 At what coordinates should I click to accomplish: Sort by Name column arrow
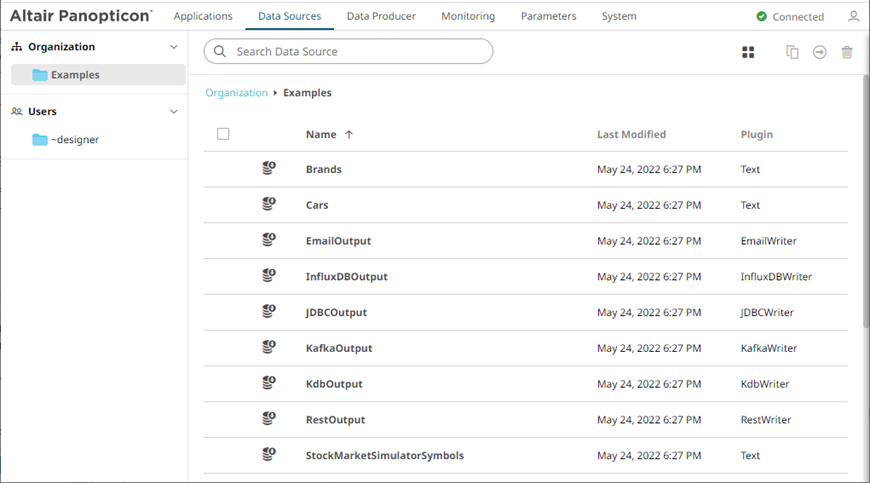click(349, 134)
